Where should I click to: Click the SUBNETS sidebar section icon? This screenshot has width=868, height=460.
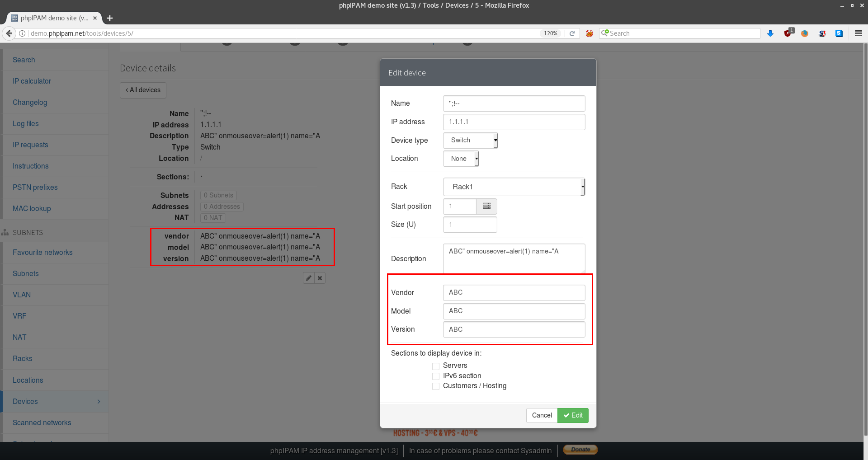(x=5, y=232)
